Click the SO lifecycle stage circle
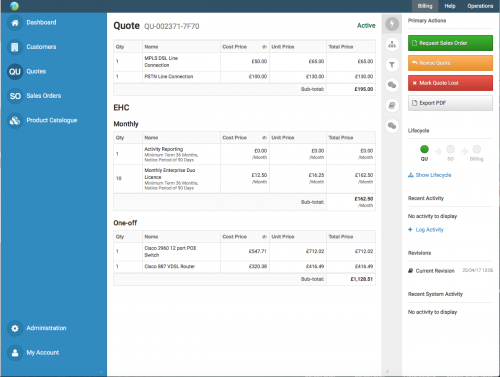 click(x=450, y=149)
